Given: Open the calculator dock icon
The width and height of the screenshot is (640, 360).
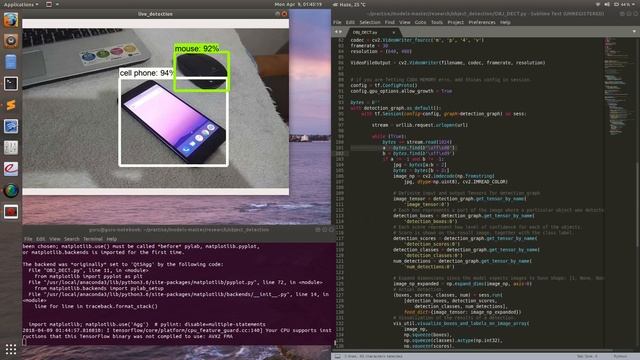Looking at the screenshot, I should tap(11, 147).
